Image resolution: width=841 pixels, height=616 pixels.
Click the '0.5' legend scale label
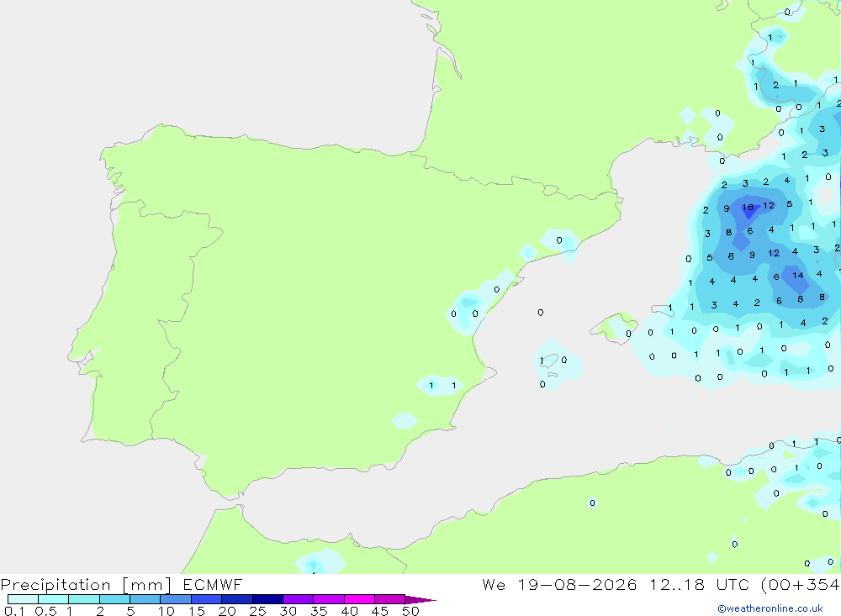[45, 611]
